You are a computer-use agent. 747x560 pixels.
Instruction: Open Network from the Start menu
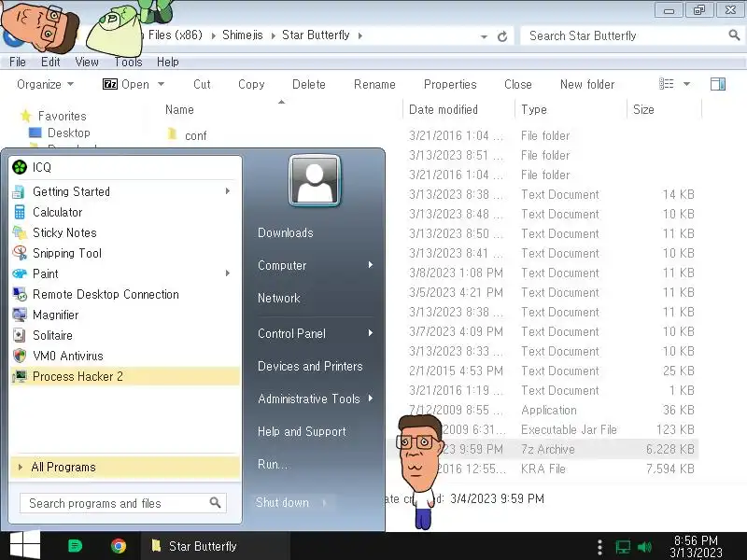278,298
